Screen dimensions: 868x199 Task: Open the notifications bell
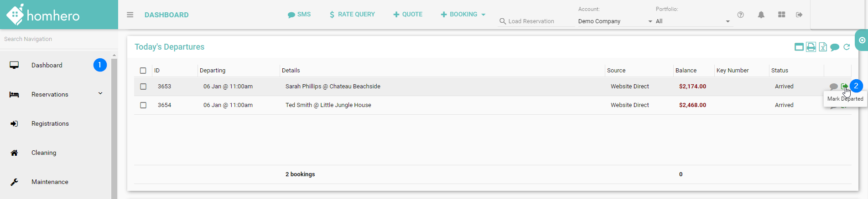761,15
